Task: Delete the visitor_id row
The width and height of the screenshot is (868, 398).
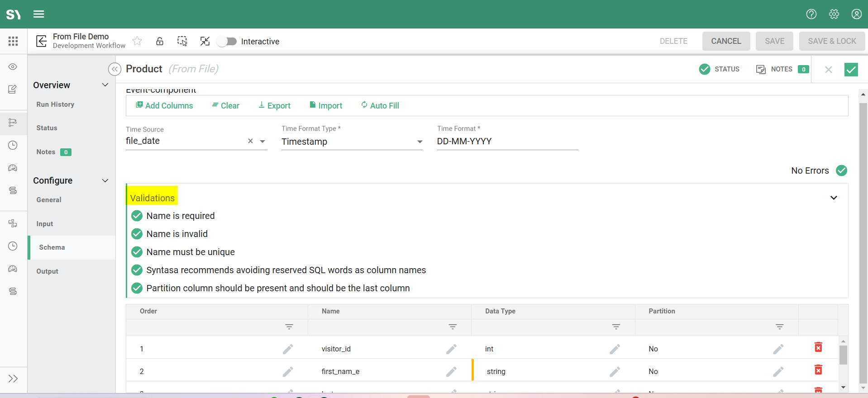Action: [x=818, y=347]
